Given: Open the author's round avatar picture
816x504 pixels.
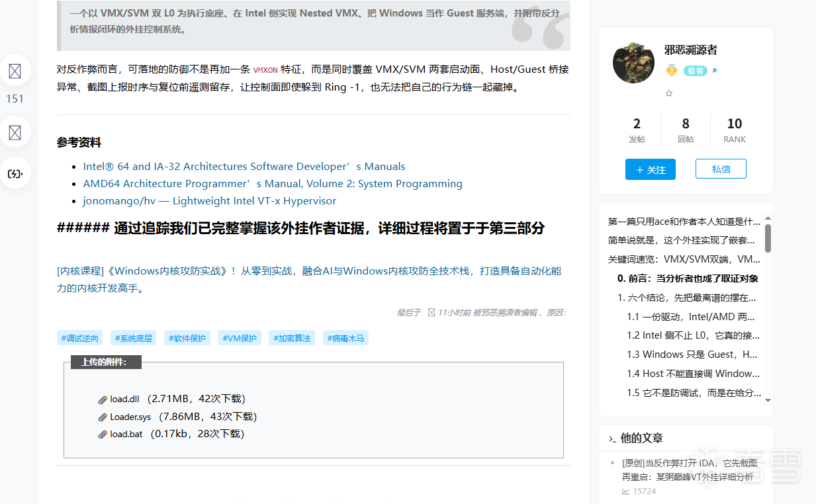Looking at the screenshot, I should (634, 63).
